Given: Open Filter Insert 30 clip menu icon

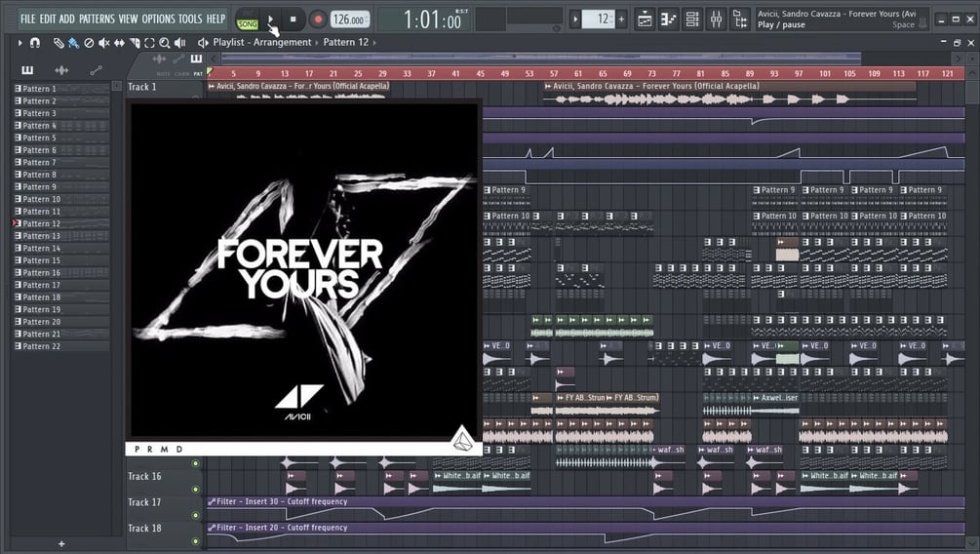Looking at the screenshot, I should click(x=212, y=501).
